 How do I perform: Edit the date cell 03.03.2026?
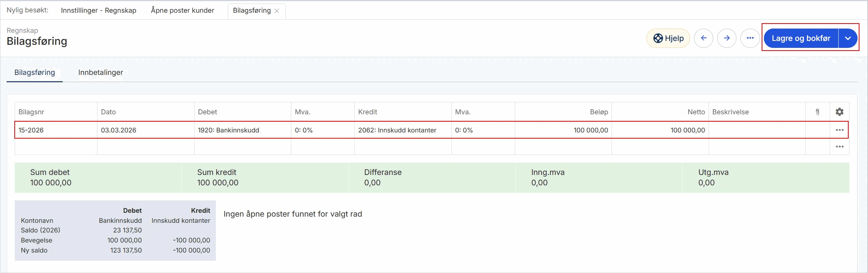tap(146, 130)
